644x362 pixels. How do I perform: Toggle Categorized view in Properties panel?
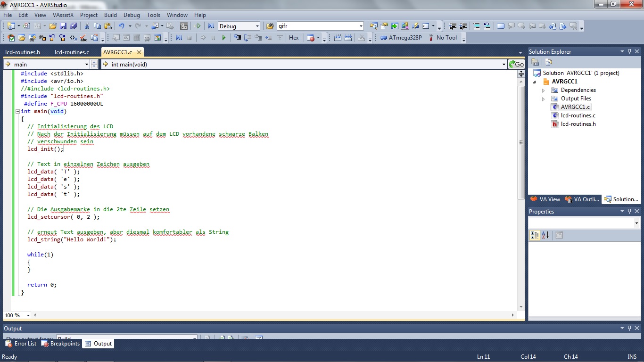click(x=535, y=235)
